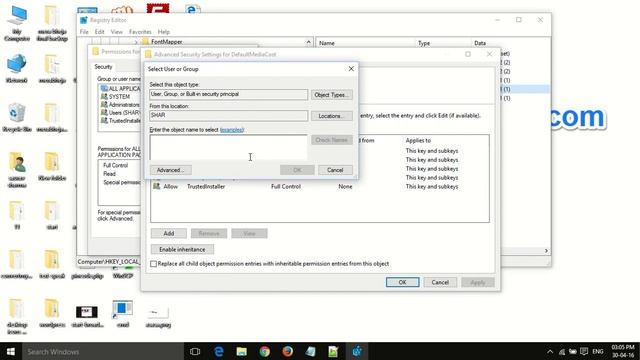This screenshot has height=360, width=640.
Task: Launch Google Chrome from the taskbar
Action: pyautogui.click(x=264, y=351)
